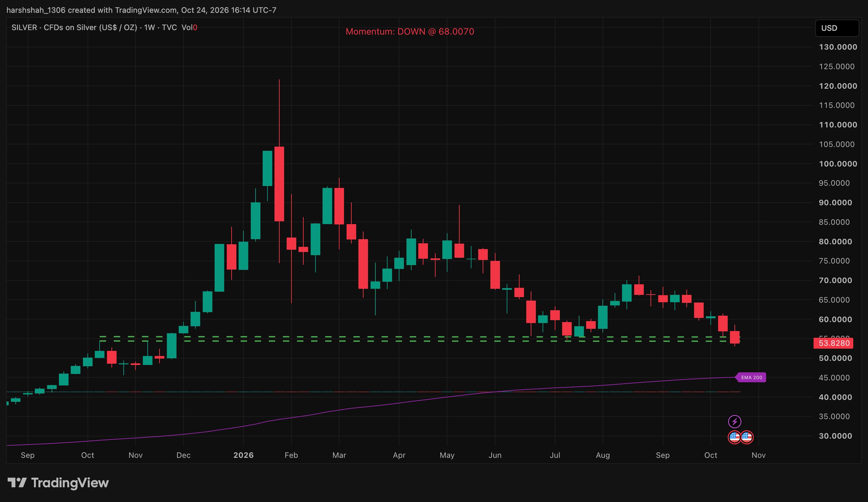Click the purple lightning bolt event icon
This screenshot has height=502, width=868.
click(x=734, y=421)
